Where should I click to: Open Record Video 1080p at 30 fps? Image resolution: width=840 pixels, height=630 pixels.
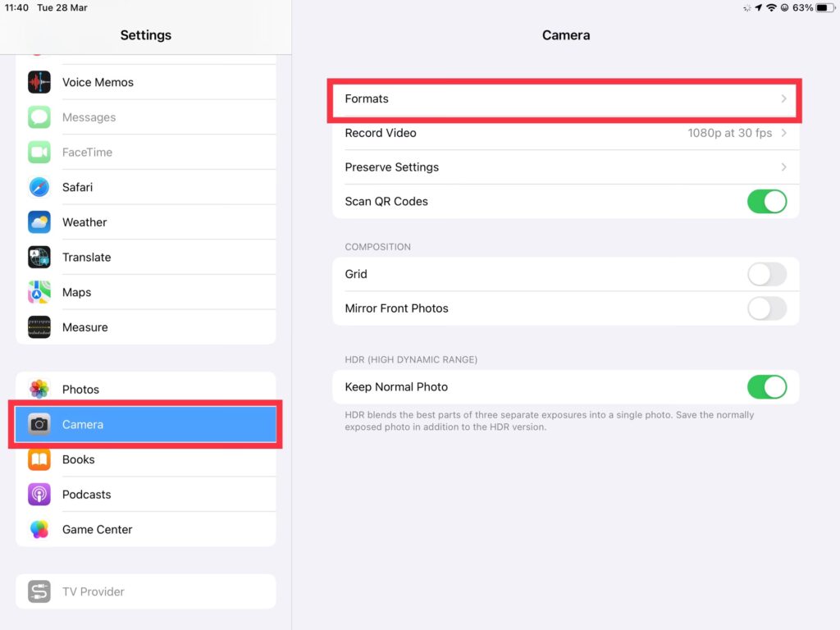pos(565,133)
